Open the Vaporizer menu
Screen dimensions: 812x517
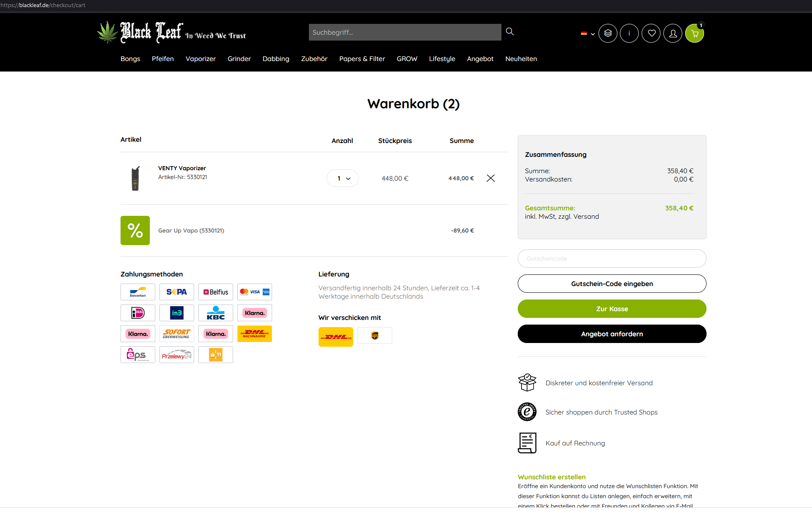tap(200, 59)
